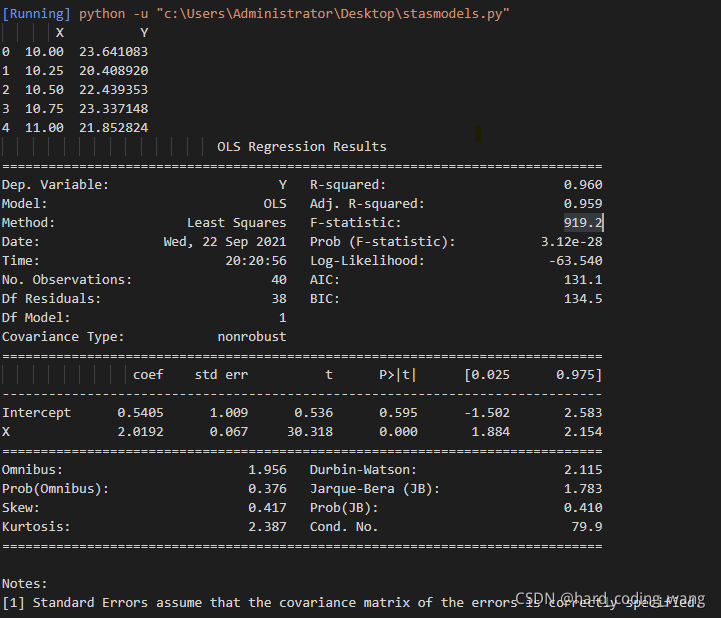Click the coef column header
The image size is (721, 618).
148,375
